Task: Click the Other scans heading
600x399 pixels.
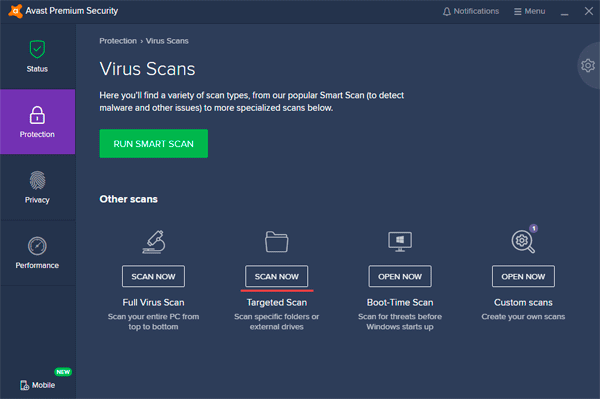Action: coord(129,199)
